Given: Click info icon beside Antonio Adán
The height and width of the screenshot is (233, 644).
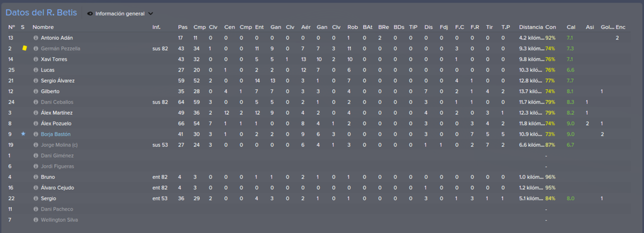Looking at the screenshot, I should pos(36,38).
